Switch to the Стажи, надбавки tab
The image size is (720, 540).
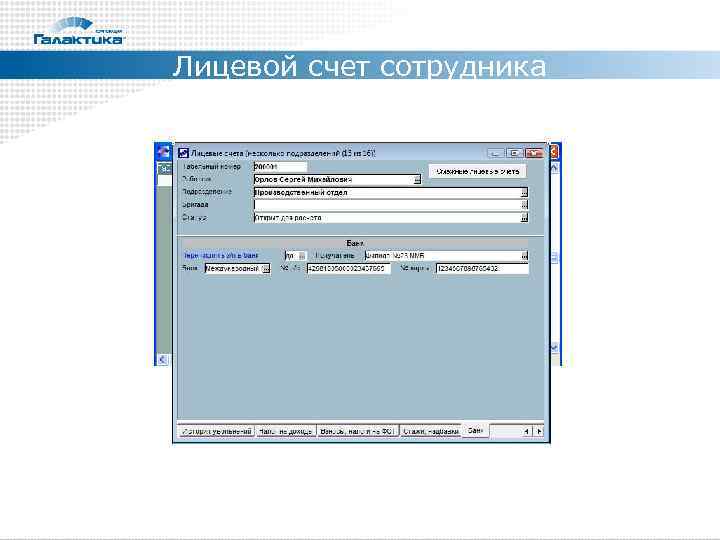click(431, 431)
